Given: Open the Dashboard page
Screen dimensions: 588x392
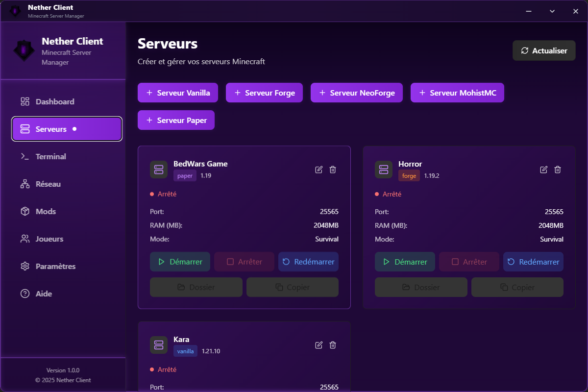Looking at the screenshot, I should [x=54, y=101].
